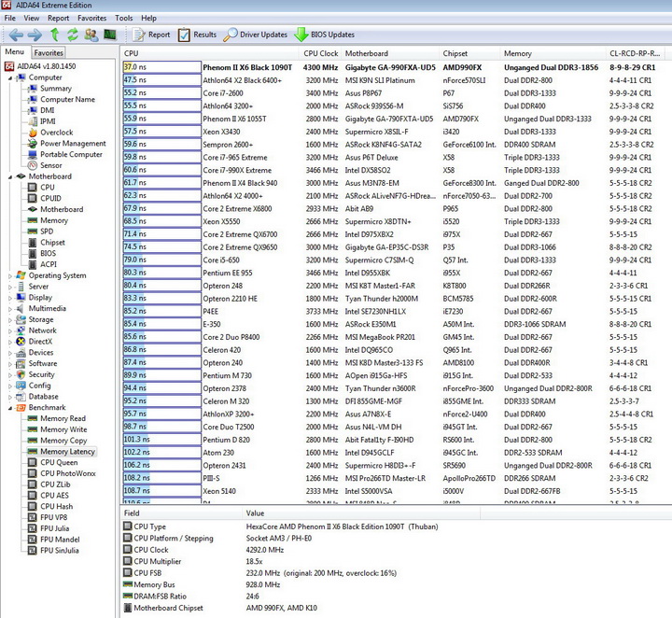Expand the Storage tree node
The width and height of the screenshot is (672, 618).
coord(10,319)
